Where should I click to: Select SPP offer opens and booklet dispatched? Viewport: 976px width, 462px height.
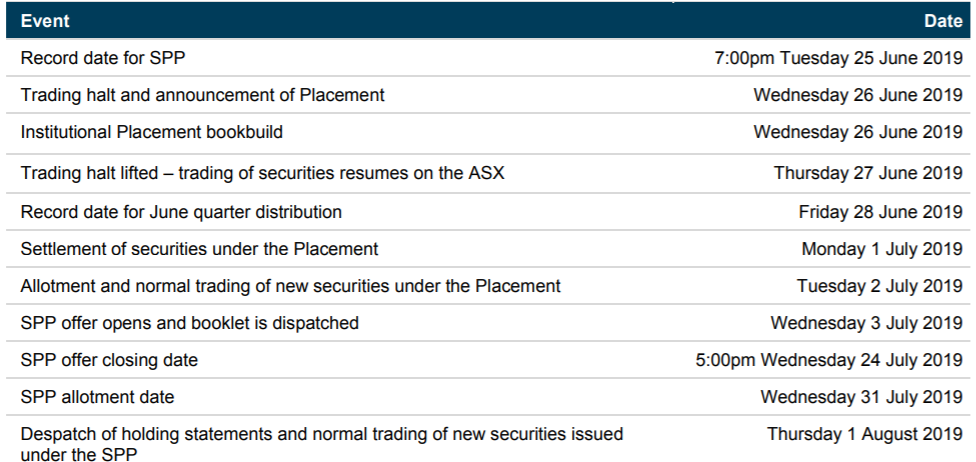[189, 323]
